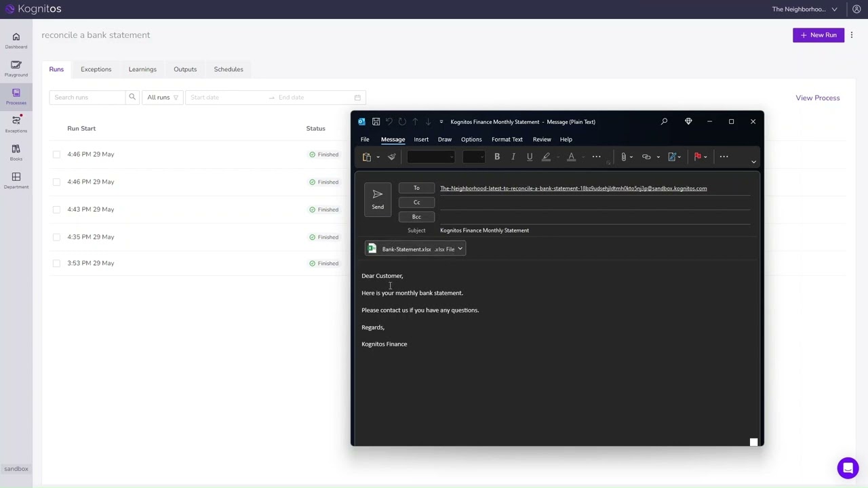Open the Review ribbon tab

[542, 140]
